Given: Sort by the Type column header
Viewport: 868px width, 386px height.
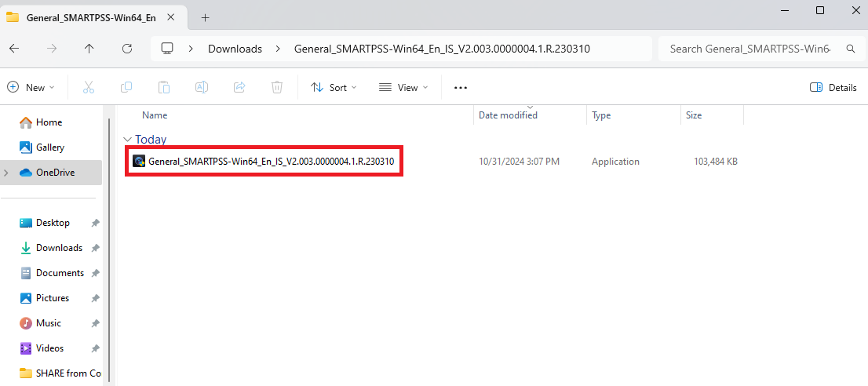Looking at the screenshot, I should (601, 115).
